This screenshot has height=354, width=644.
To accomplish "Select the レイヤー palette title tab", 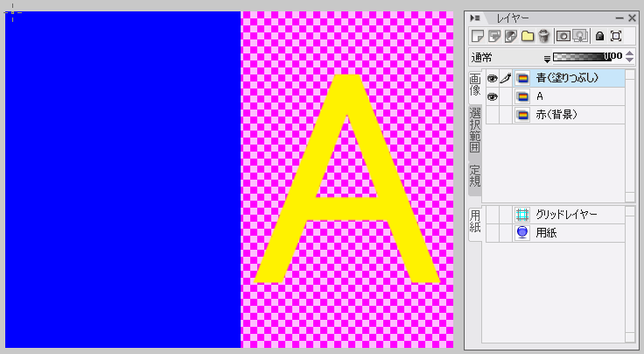I will (513, 18).
